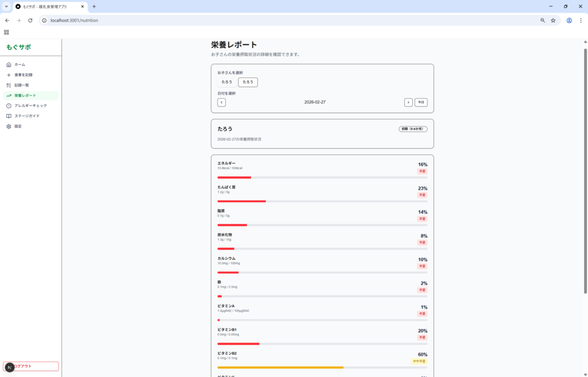Expand the Chrome tab search dropdown

6,6
